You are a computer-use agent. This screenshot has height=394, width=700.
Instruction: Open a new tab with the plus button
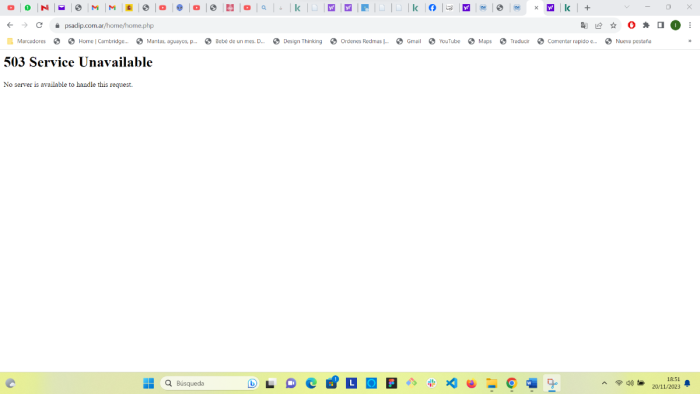pyautogui.click(x=588, y=8)
